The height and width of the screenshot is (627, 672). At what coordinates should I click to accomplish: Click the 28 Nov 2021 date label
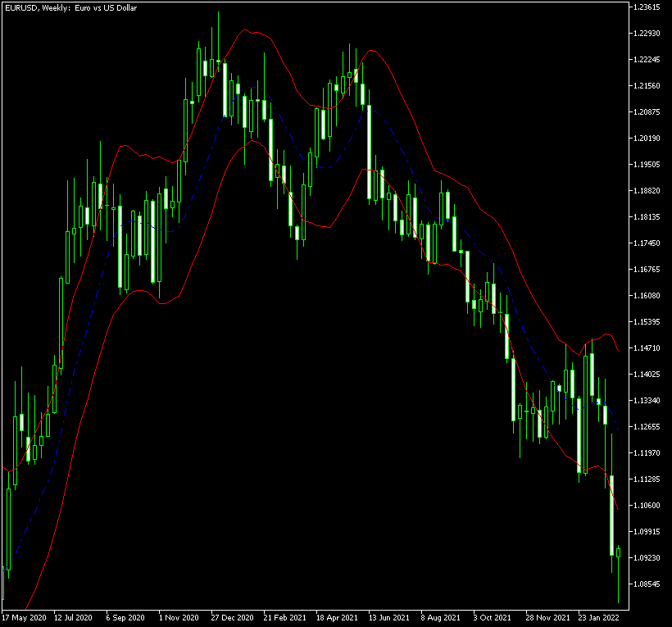pyautogui.click(x=547, y=617)
